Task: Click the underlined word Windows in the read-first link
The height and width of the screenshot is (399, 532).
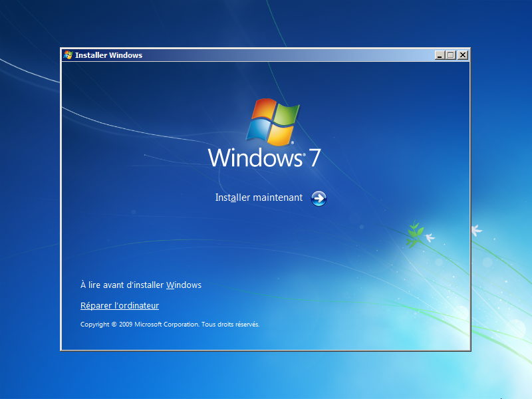Action: (184, 285)
